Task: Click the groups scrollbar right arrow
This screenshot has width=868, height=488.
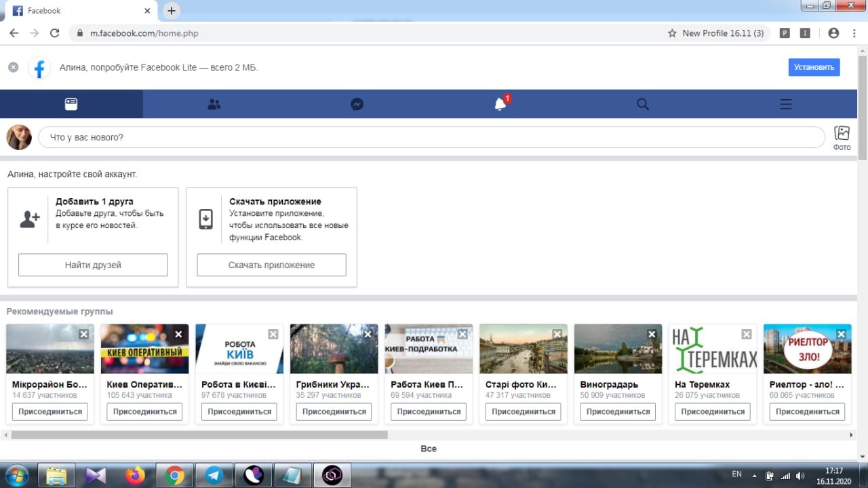Action: 852,434
